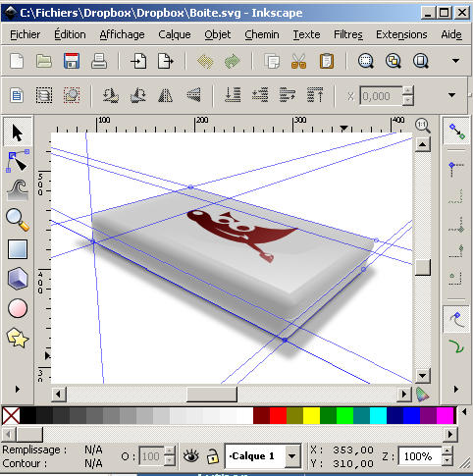Save document with floppy icon
The image size is (473, 476).
pos(72,61)
